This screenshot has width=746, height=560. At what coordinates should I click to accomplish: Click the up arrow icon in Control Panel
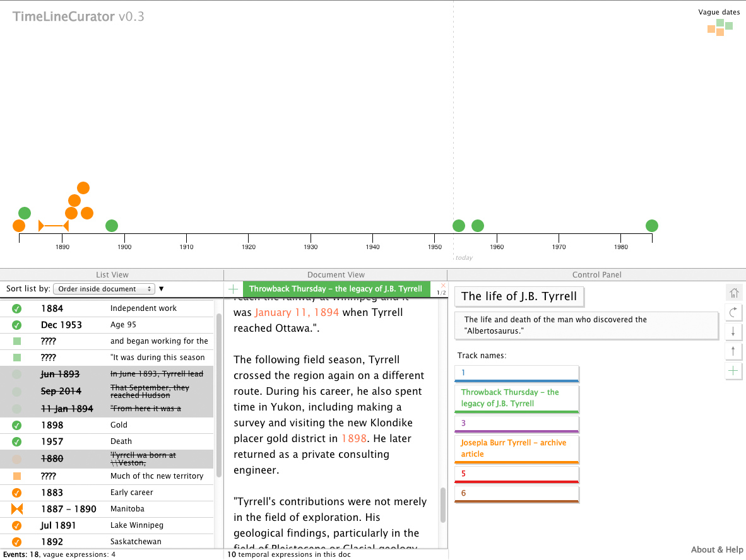[733, 351]
